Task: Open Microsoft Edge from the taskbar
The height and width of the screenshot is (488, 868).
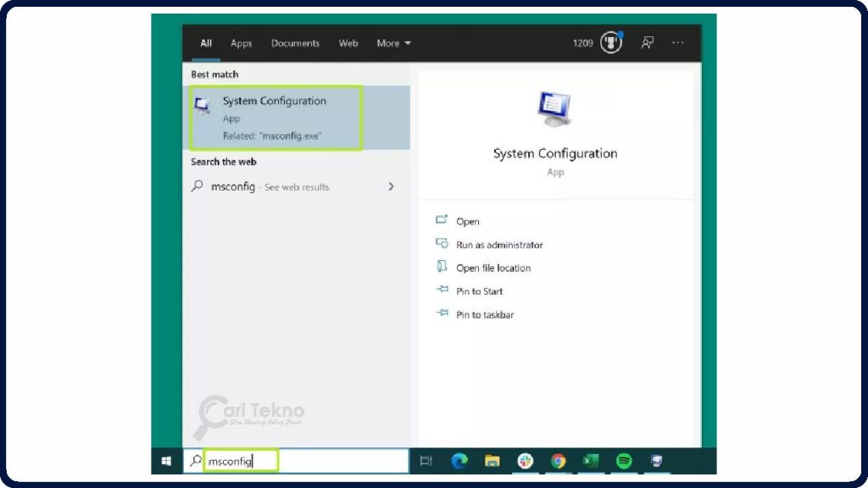Action: 460,460
